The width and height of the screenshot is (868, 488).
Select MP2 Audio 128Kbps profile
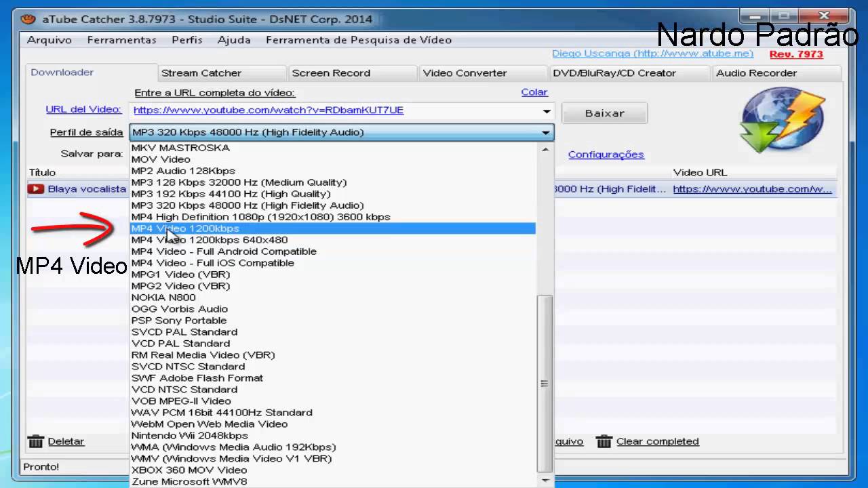pyautogui.click(x=333, y=171)
